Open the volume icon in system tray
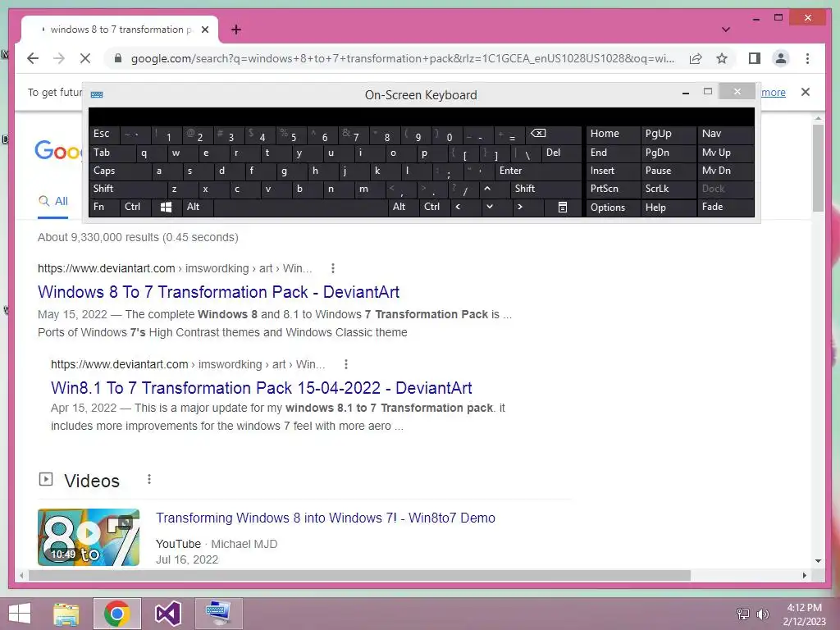This screenshot has height=630, width=840. [762, 614]
